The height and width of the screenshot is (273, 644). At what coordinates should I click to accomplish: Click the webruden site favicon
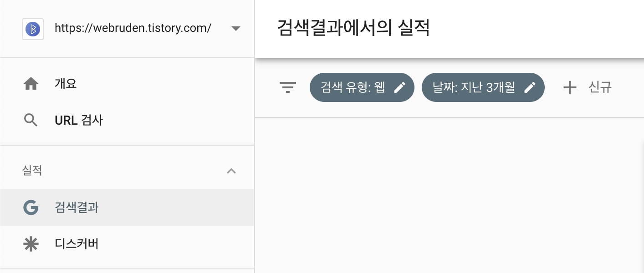(33, 29)
